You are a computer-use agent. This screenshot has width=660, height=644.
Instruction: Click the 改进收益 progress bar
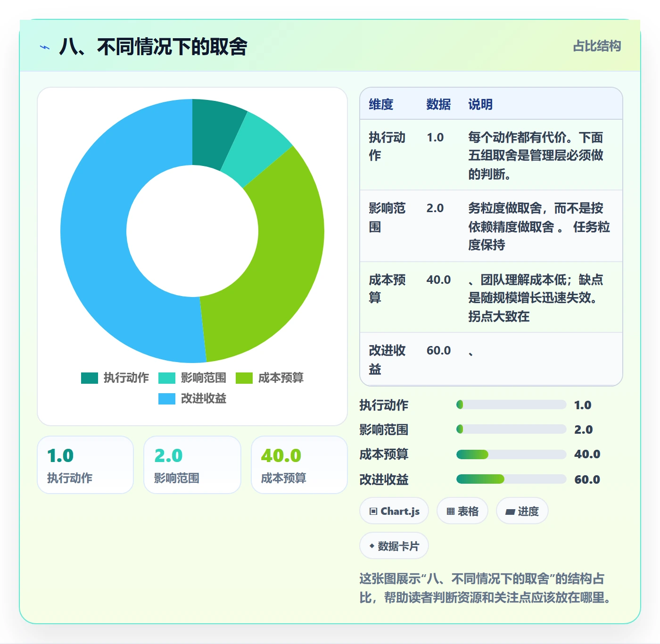tap(511, 479)
